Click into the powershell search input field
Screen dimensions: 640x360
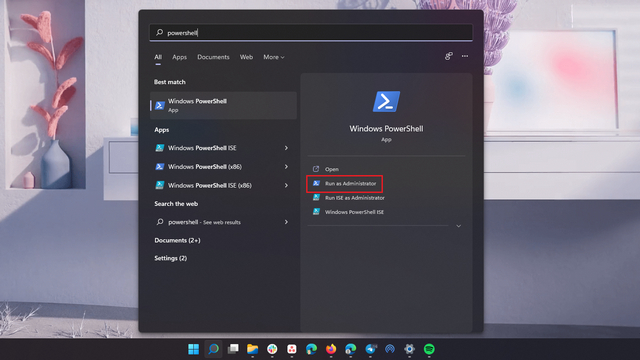point(311,32)
